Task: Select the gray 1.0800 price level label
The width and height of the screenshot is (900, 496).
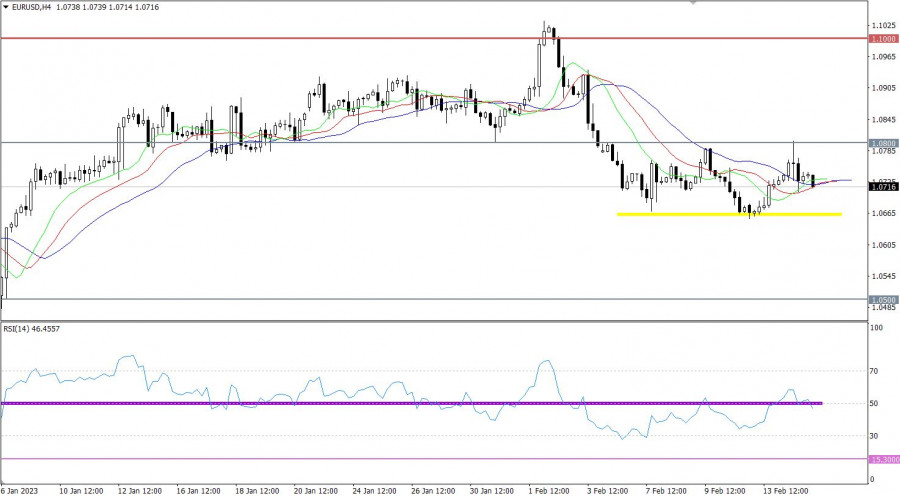Action: [x=882, y=143]
